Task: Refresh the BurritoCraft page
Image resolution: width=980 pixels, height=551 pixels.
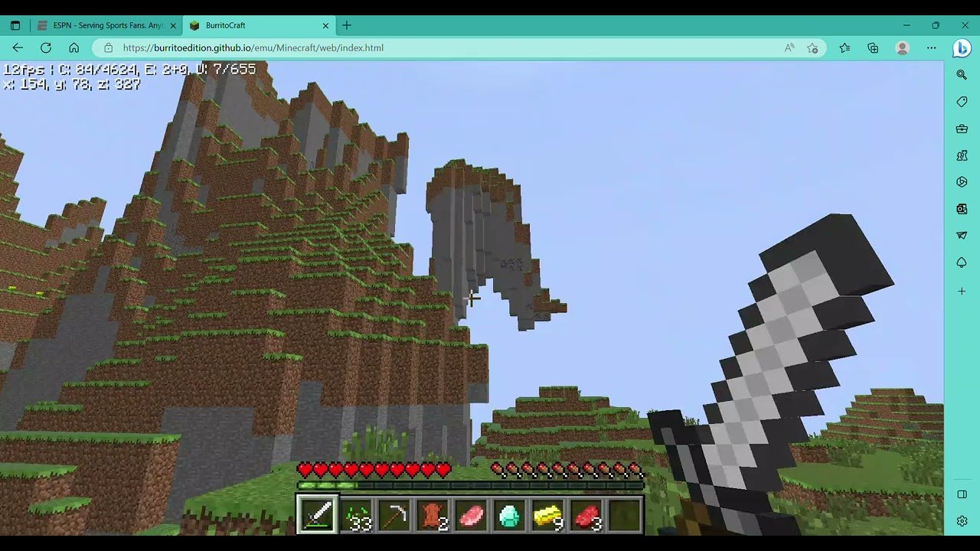Action: (x=46, y=47)
